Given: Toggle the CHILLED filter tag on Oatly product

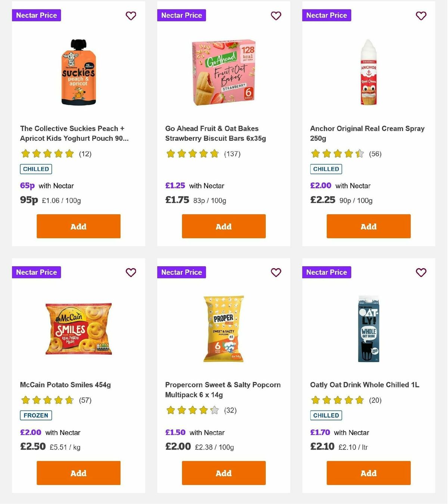Looking at the screenshot, I should 326,415.
